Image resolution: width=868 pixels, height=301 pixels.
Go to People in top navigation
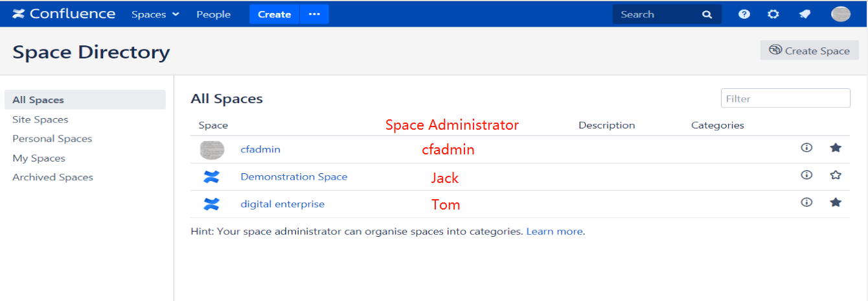(213, 14)
